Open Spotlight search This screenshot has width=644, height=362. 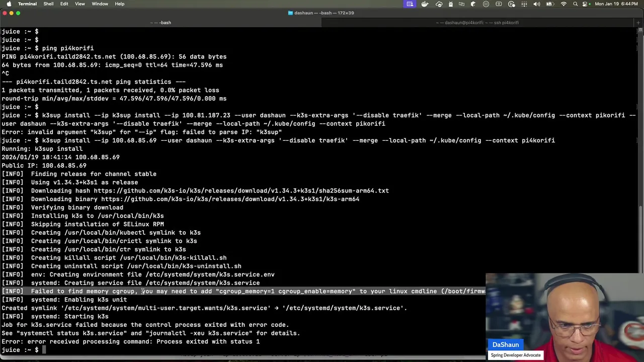tap(576, 4)
